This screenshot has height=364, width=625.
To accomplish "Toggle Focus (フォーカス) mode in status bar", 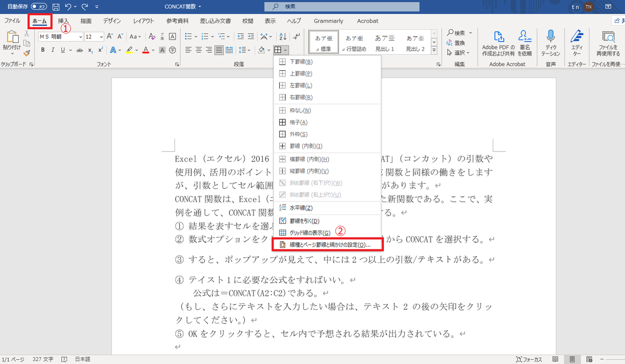I will [x=529, y=359].
